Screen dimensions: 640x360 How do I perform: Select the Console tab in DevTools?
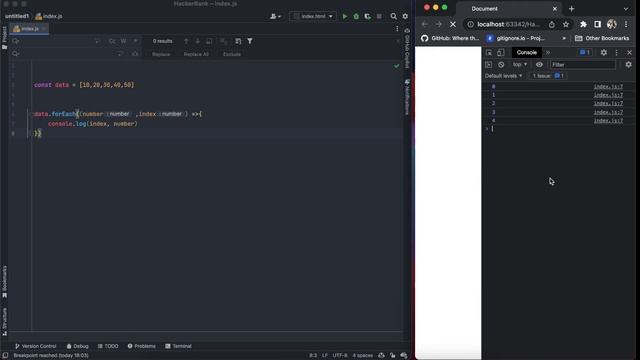pos(527,52)
